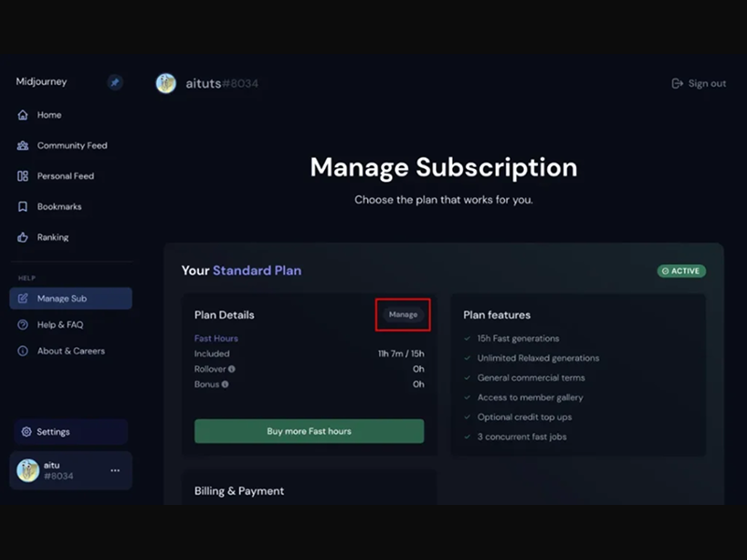
Task: Click the Community Feed people icon
Action: pos(22,146)
